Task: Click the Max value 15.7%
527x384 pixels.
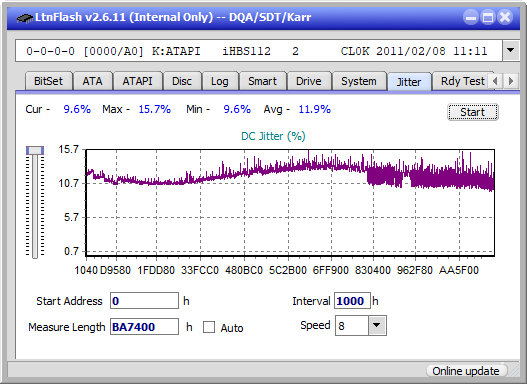Action: click(155, 109)
